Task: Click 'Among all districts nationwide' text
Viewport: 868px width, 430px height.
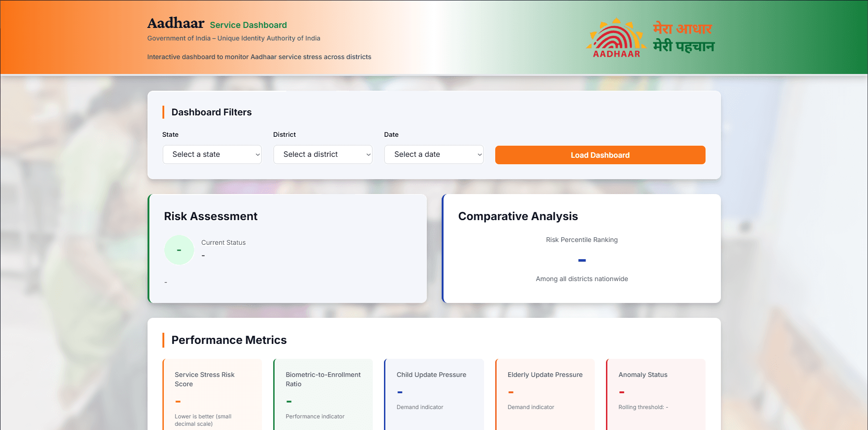Action: point(582,279)
